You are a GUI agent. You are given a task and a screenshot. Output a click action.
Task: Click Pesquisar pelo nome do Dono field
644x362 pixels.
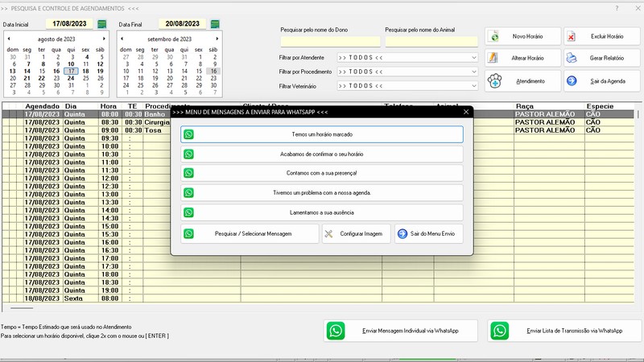click(330, 42)
